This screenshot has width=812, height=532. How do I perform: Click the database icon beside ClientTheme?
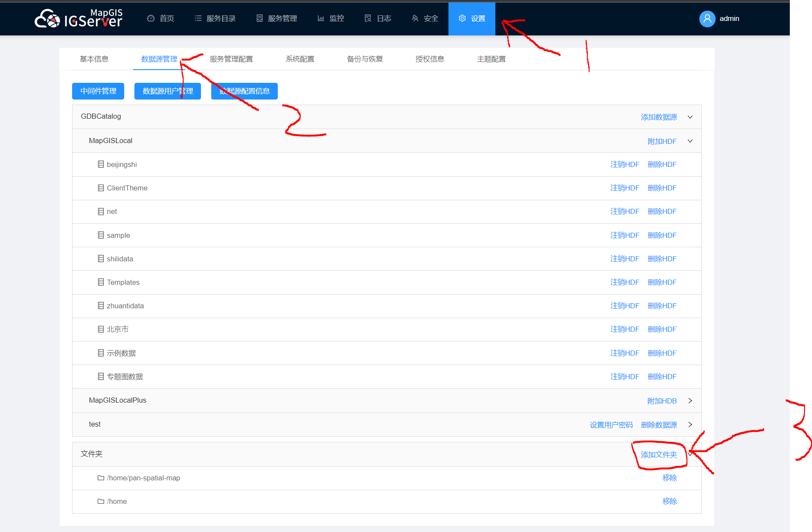(x=101, y=188)
